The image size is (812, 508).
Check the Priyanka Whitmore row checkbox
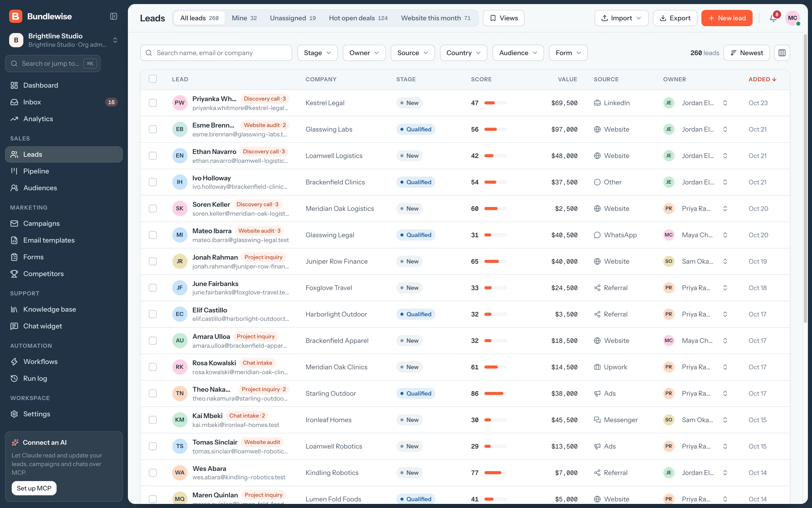(x=153, y=103)
